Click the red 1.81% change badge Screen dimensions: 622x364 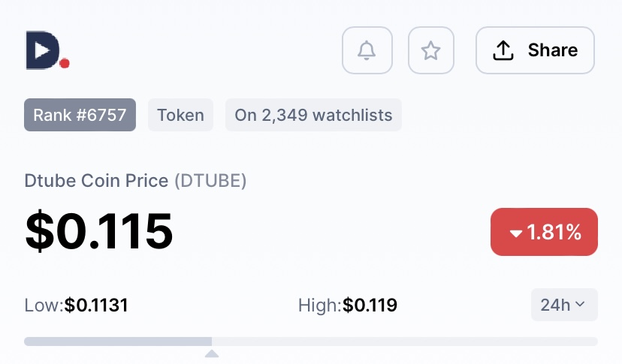(544, 232)
